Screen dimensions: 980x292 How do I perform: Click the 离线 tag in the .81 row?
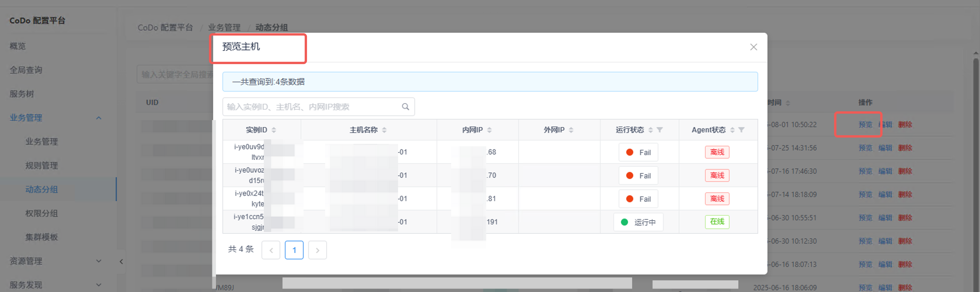pos(717,198)
